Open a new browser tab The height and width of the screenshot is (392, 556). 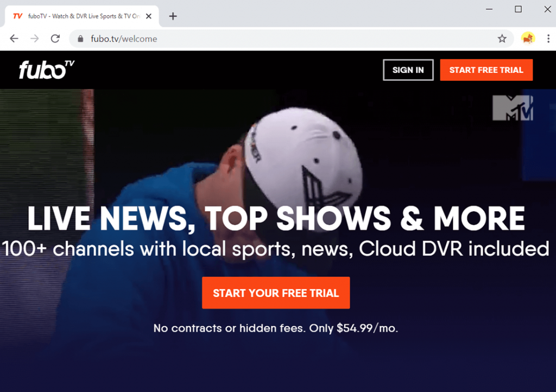point(173,16)
